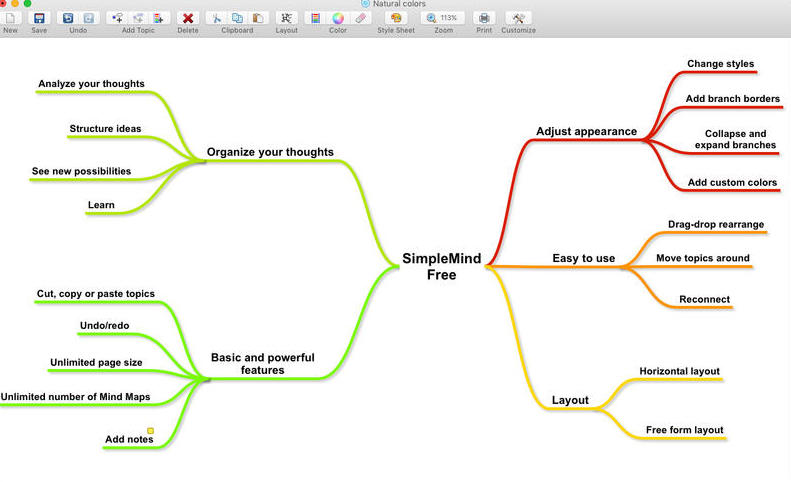Open the color palette grid icon
This screenshot has height=482, width=791.
(315, 18)
